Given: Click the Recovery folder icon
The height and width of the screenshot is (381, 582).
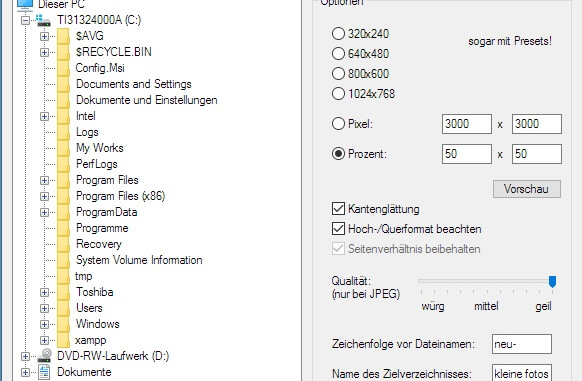Looking at the screenshot, I should pyautogui.click(x=63, y=244).
